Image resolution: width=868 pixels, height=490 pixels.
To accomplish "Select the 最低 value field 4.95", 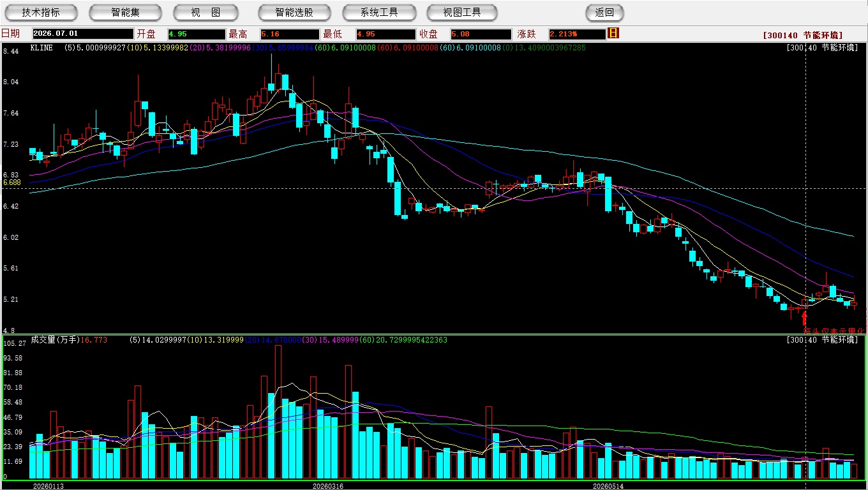I will tap(385, 34).
